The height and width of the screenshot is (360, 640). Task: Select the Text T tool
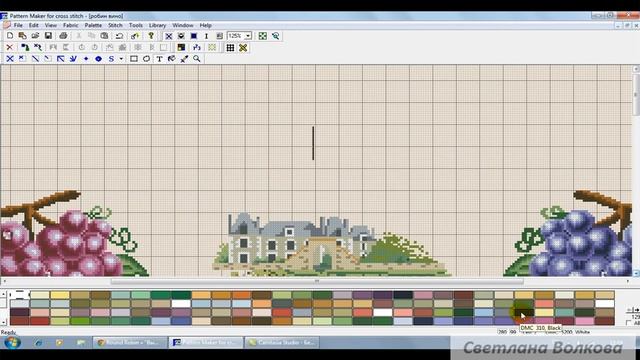tap(159, 59)
